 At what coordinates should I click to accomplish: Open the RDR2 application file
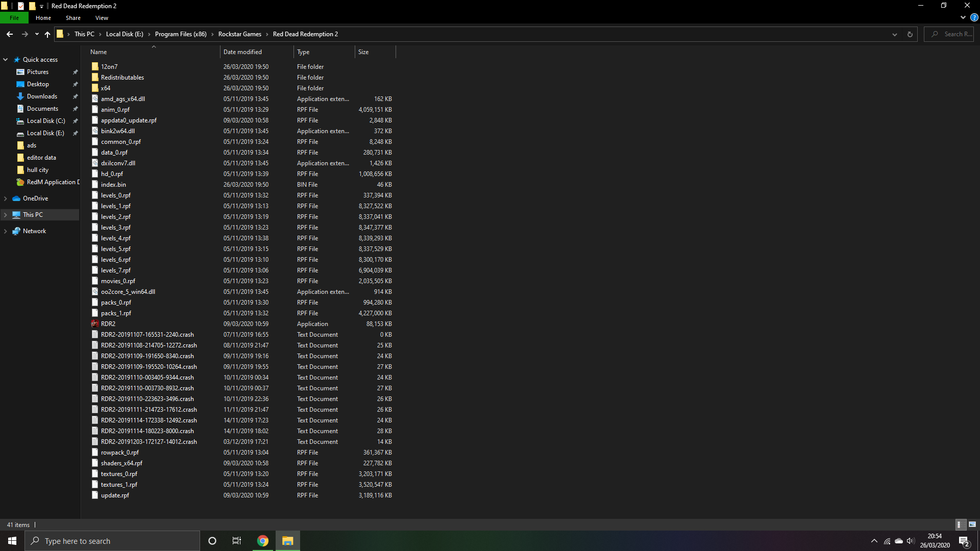click(108, 324)
